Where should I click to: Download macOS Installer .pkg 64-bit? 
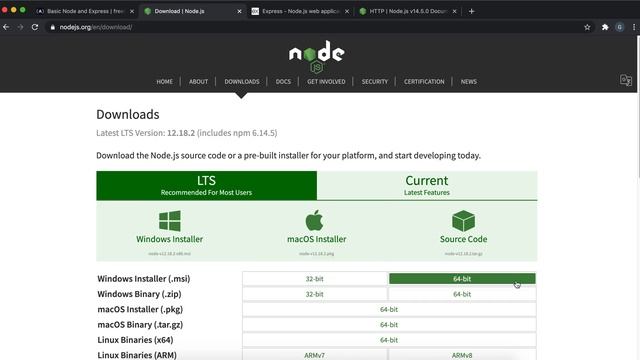pyautogui.click(x=389, y=309)
